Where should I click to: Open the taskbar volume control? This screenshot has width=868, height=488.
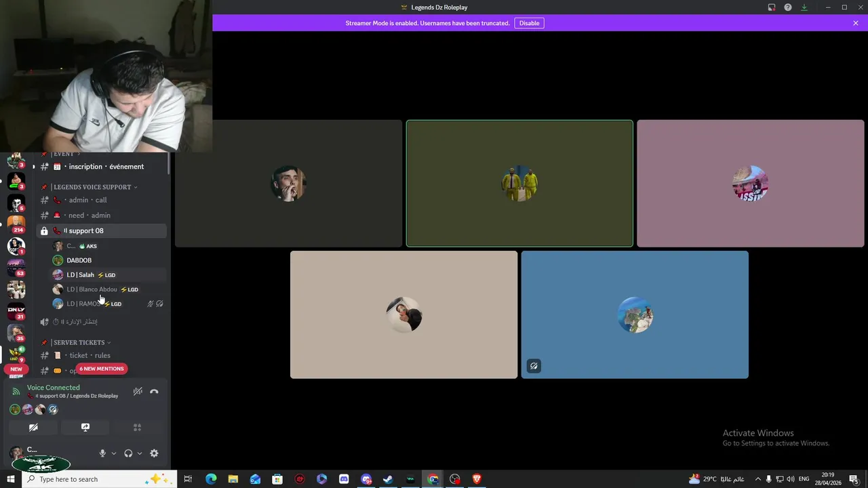pos(790,479)
